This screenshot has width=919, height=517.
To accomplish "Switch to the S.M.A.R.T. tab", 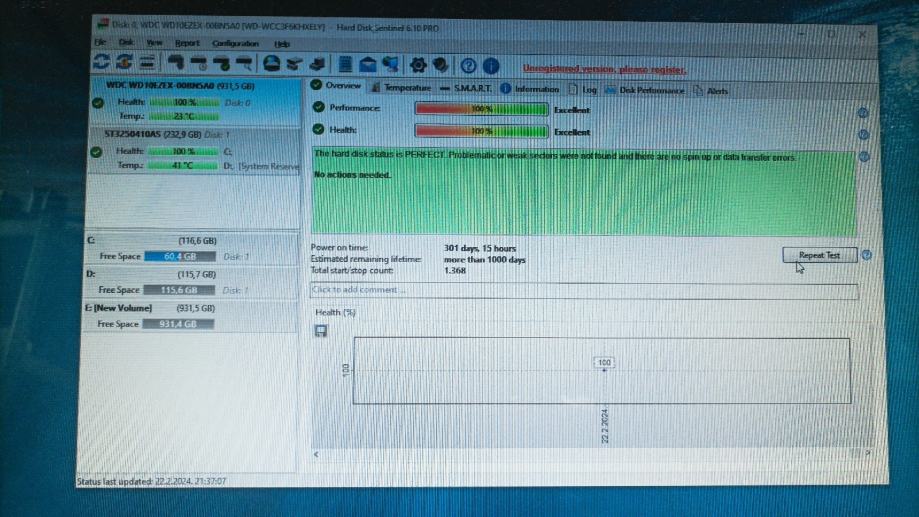I will pyautogui.click(x=466, y=89).
